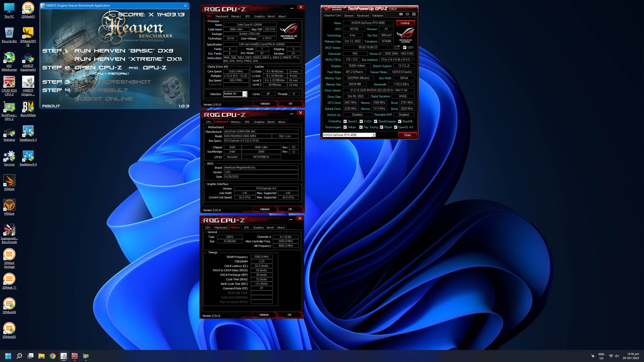The image size is (644, 362).
Task: Open the Wahaha! desktop shortcut
Action: (x=9, y=133)
